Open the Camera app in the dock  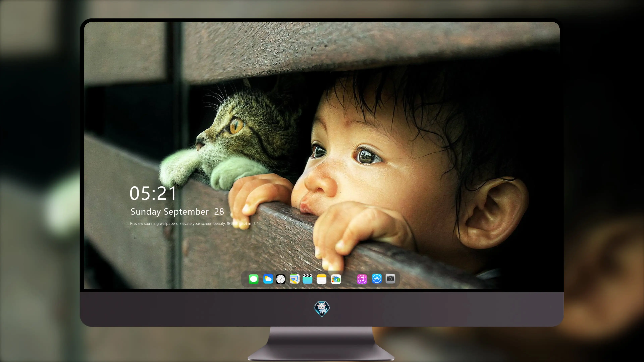[x=390, y=279]
